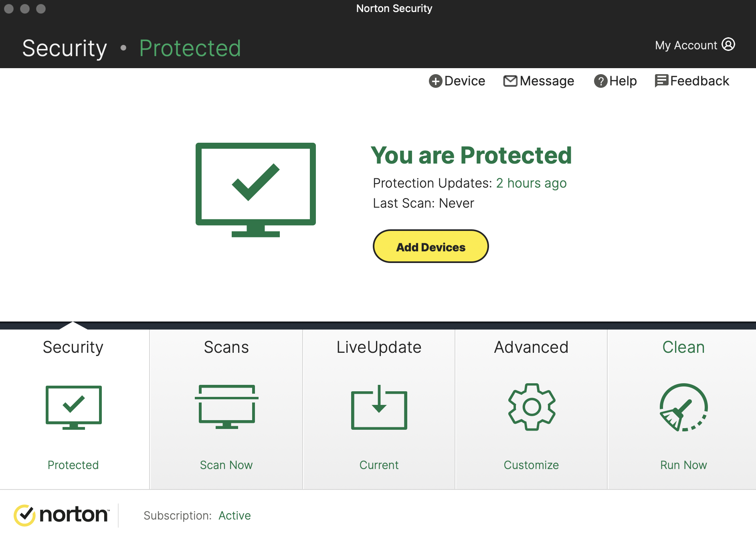756x538 pixels.
Task: Click the Norton logo
Action: click(x=62, y=515)
